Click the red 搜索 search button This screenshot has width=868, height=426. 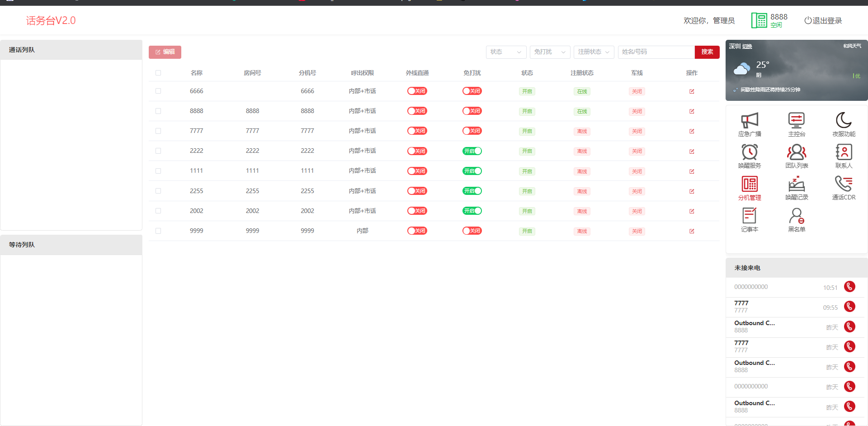(707, 52)
